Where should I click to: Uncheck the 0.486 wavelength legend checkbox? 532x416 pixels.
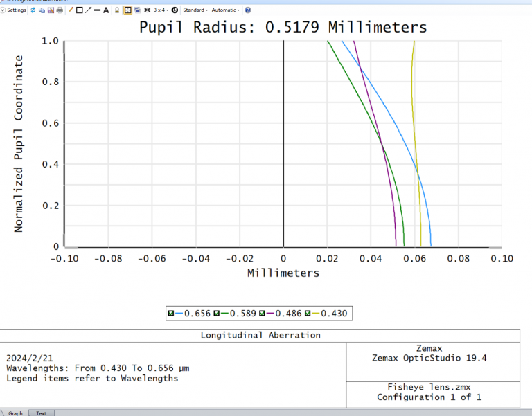pyautogui.click(x=262, y=314)
